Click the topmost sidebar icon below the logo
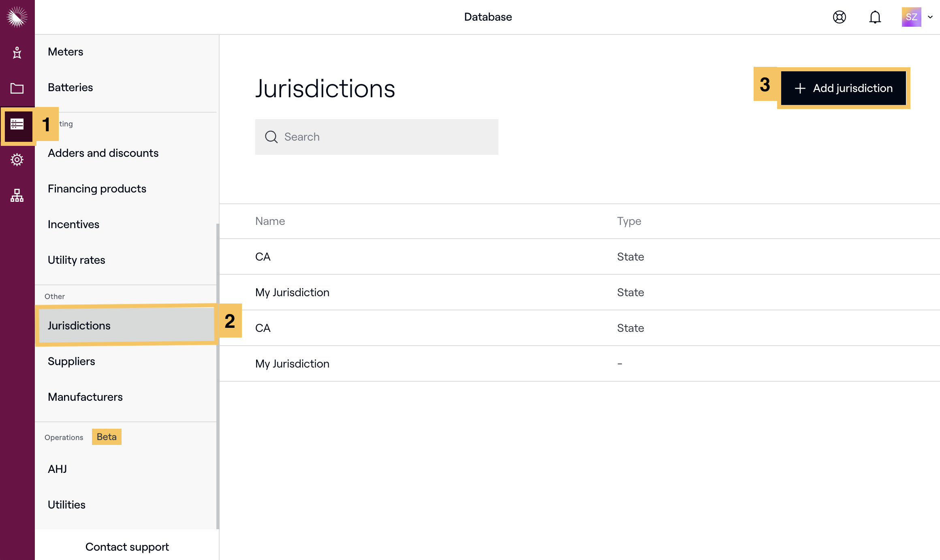Viewport: 940px width, 560px height. tap(17, 53)
